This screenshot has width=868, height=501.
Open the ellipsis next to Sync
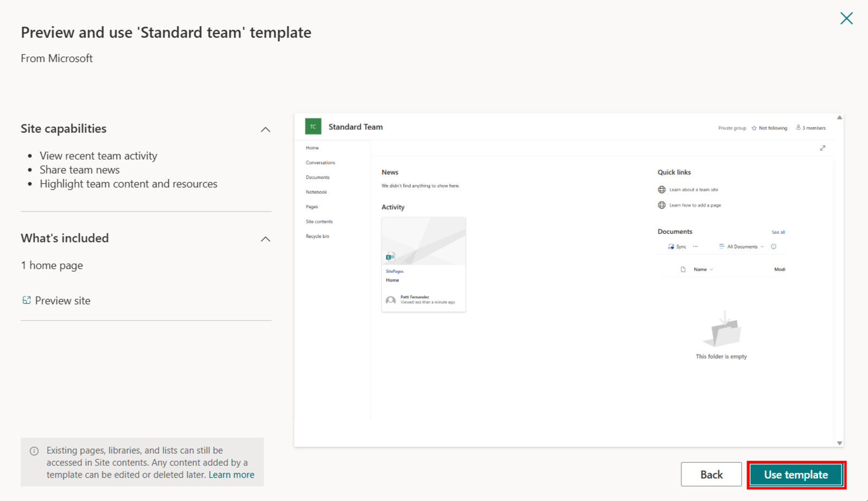coord(696,246)
